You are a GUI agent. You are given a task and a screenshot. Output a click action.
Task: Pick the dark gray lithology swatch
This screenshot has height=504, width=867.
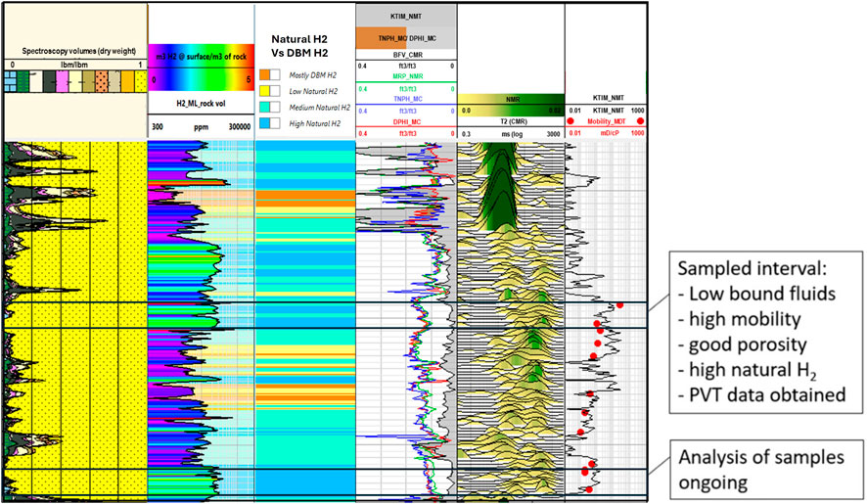pyautogui.click(x=49, y=81)
